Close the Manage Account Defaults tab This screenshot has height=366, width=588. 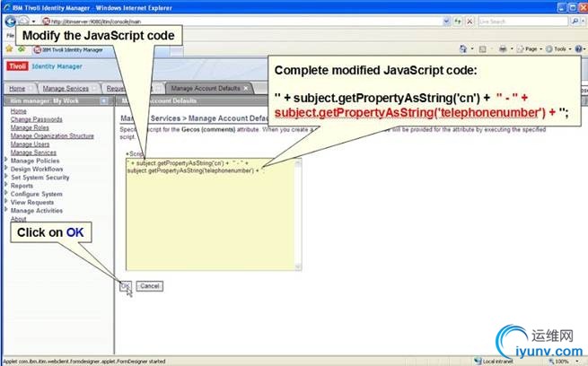pyautogui.click(x=246, y=89)
